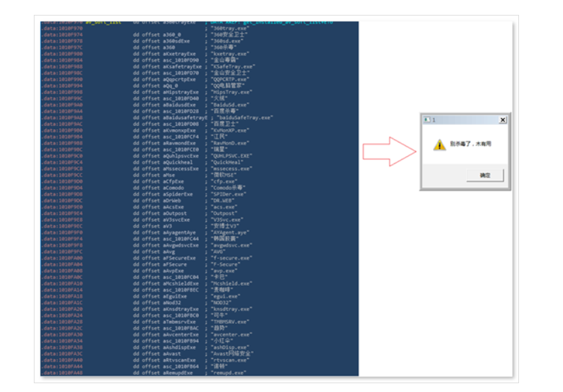The width and height of the screenshot is (563, 392).
Task: Click the "cfp.exe" comment string
Action: click(224, 182)
